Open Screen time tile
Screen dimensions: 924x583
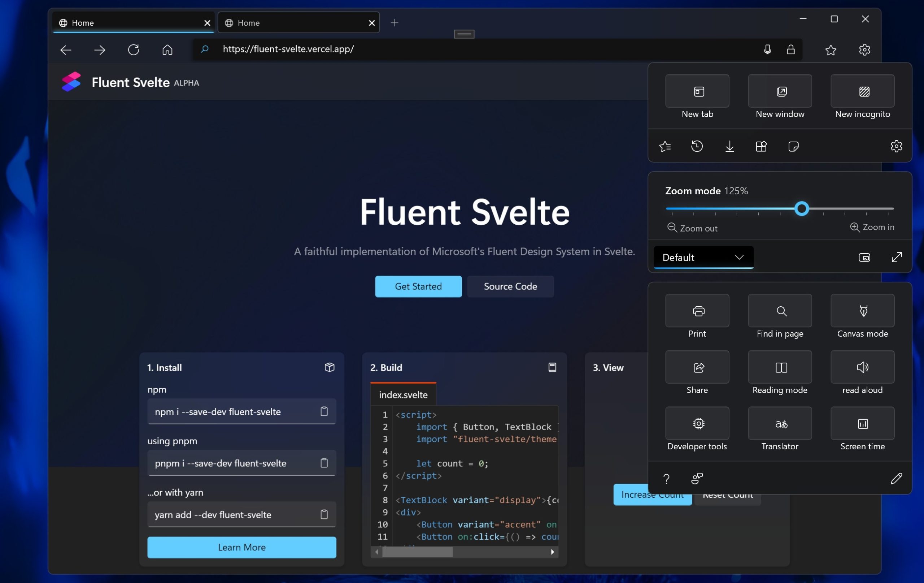(862, 423)
